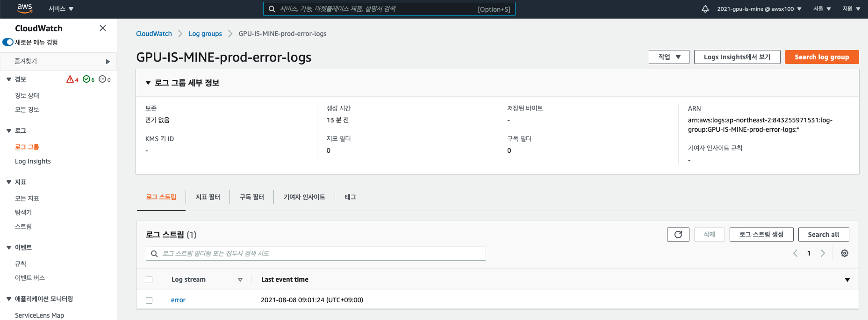Viewport: 868px width, 320px height.
Task: Close the CloudWatch sidebar panel
Action: pyautogui.click(x=103, y=28)
